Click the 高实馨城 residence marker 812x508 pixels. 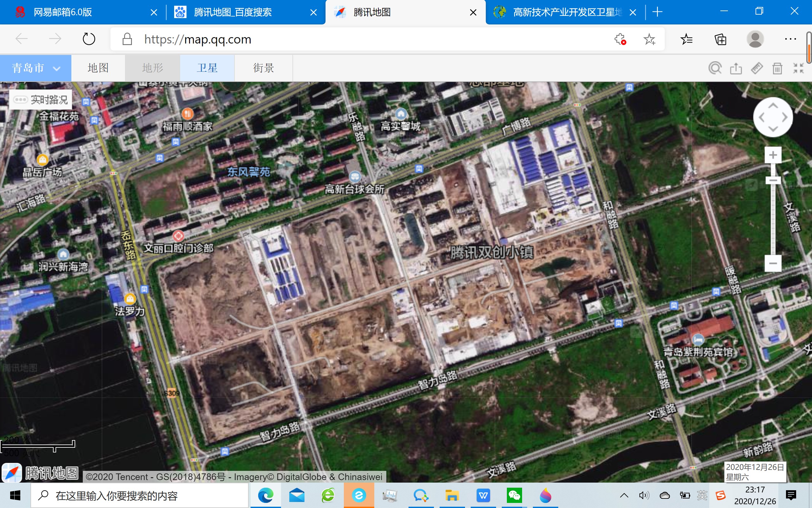(x=401, y=114)
